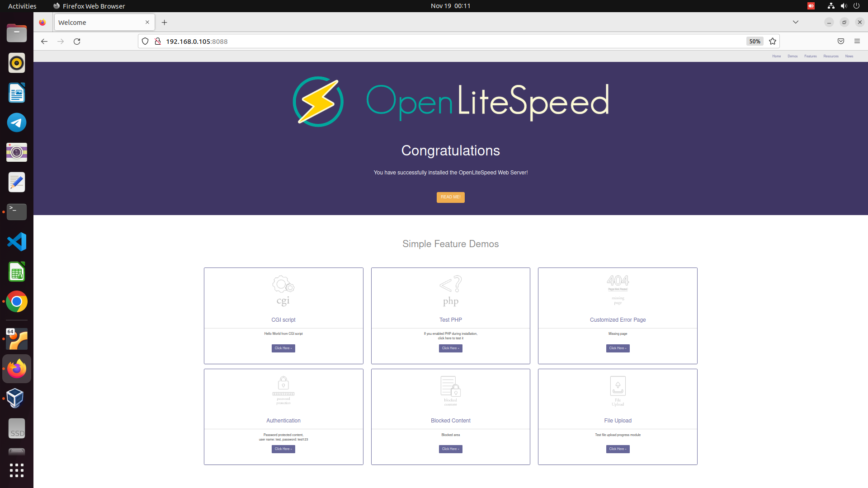Go to News in page nav

849,56
